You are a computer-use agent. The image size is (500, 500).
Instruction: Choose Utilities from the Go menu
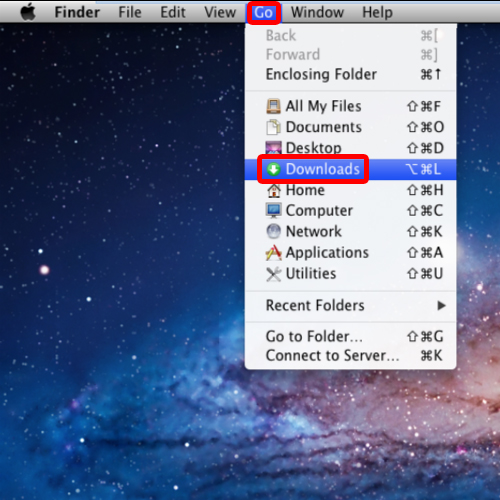(x=351, y=274)
